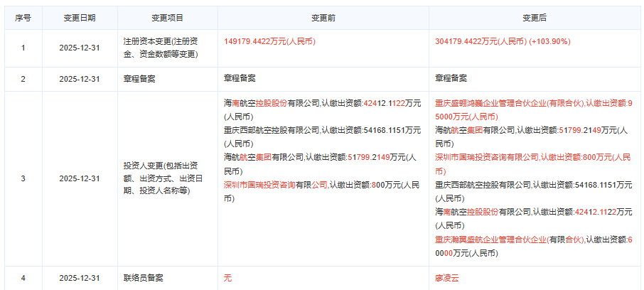Select serial number 4 cell
The image size is (644, 290).
pos(23,278)
